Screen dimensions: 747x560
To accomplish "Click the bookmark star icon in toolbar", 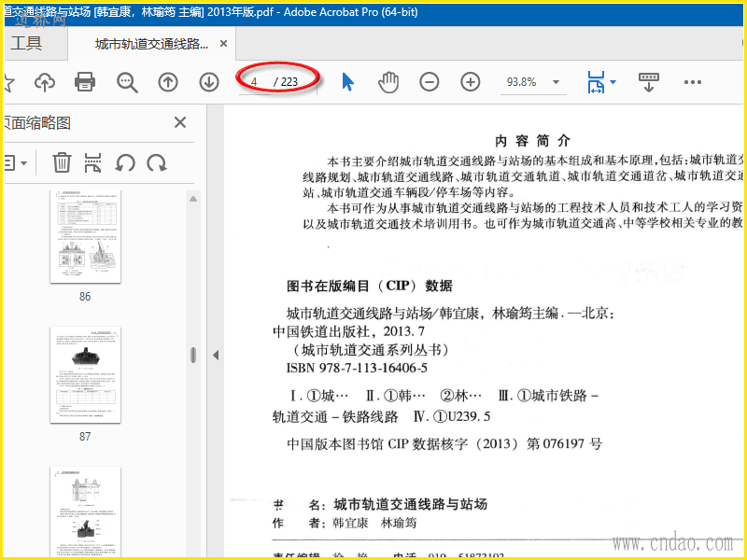I will click(x=9, y=83).
